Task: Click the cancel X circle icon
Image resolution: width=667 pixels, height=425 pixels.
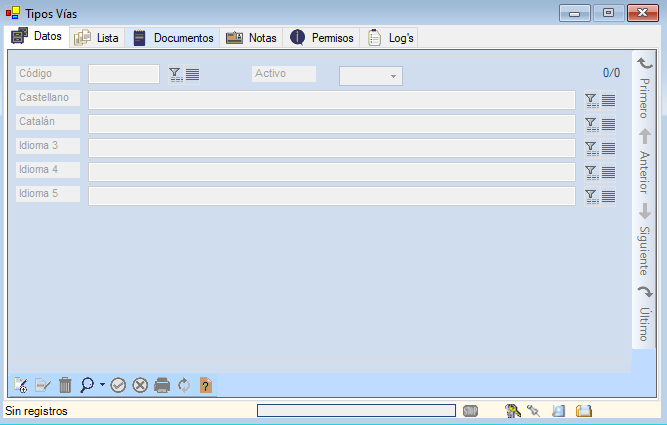Action: click(140, 385)
